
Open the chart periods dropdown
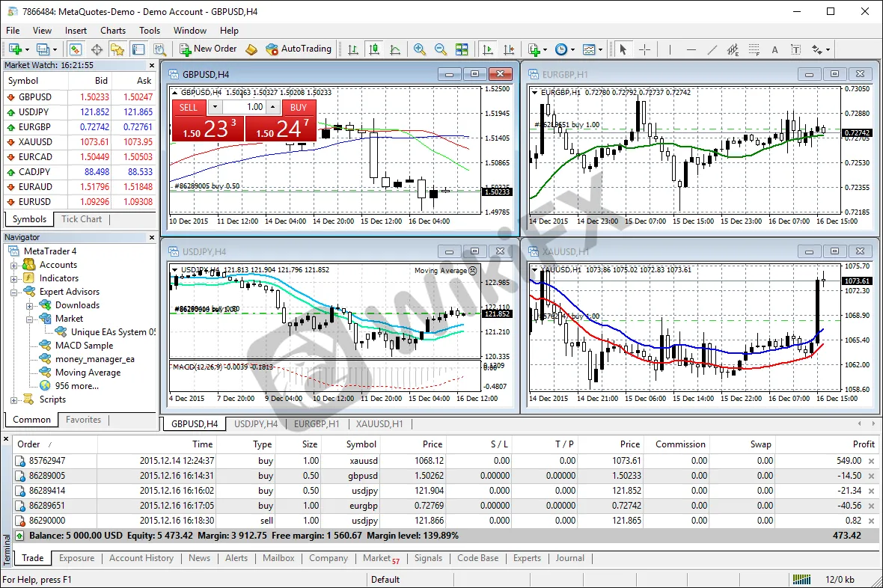572,49
